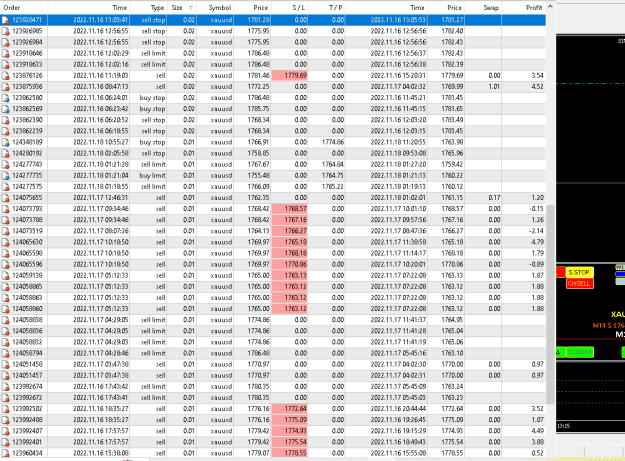The image size is (625, 461).
Task: Click the order icon beside order 123926985
Action: click(x=6, y=31)
